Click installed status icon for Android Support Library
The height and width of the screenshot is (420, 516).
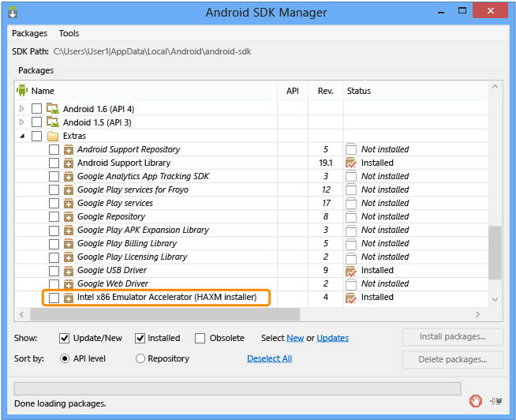[351, 163]
